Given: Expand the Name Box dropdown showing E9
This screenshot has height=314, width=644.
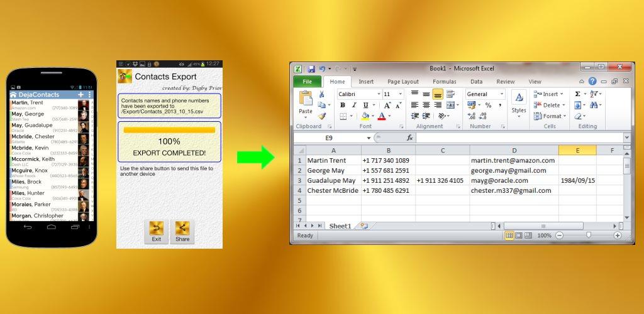Looking at the screenshot, I should (369, 138).
